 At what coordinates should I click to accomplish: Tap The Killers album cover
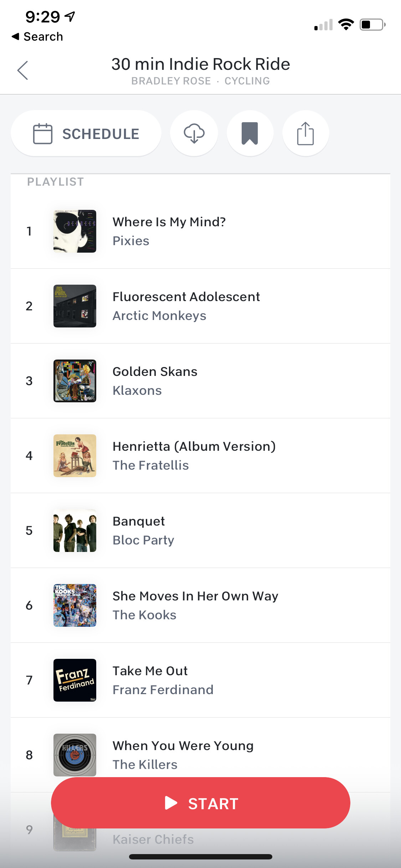coord(75,754)
